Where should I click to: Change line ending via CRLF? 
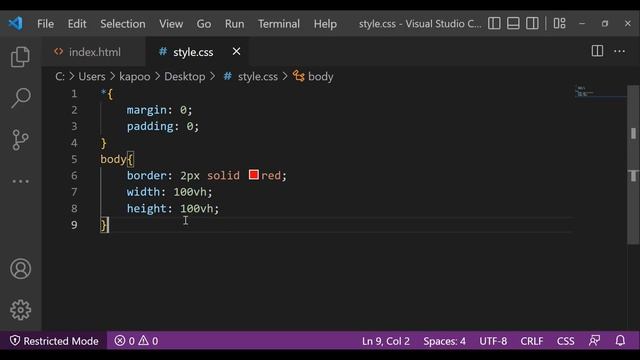pyautogui.click(x=531, y=341)
